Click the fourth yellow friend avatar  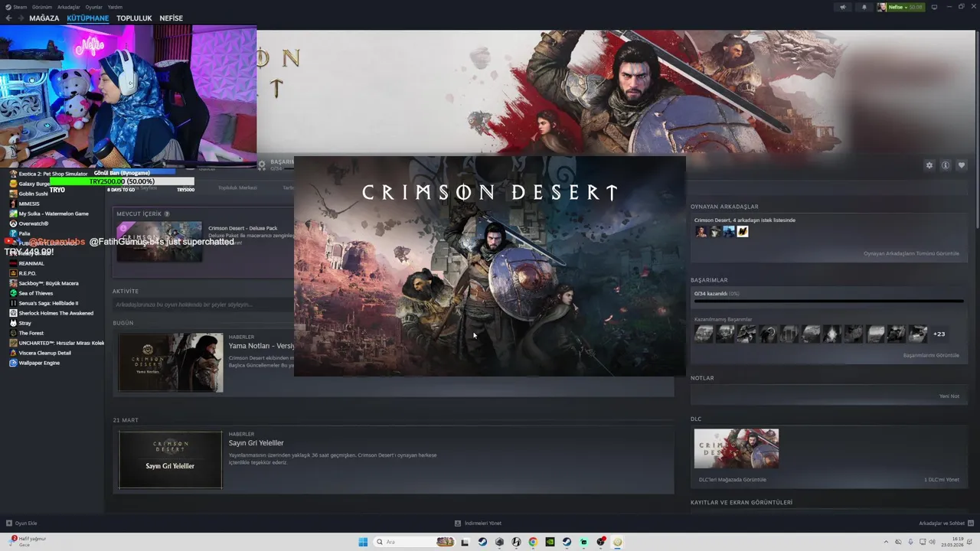[743, 231]
